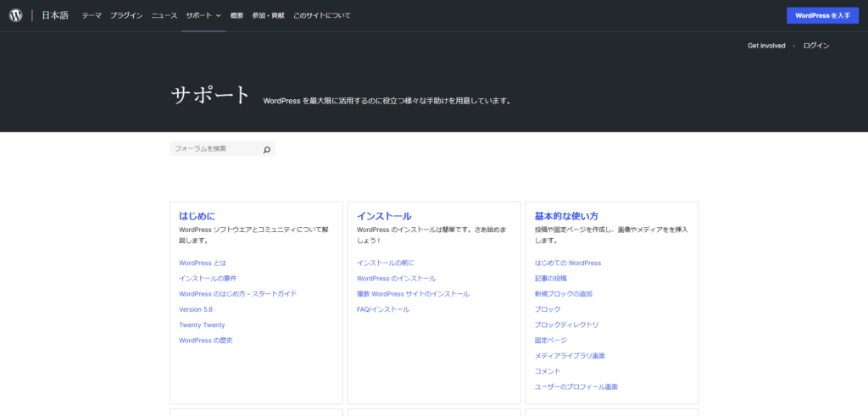Open the このサイトについて menu item
Screen dimensions: 868x416
tap(322, 15)
